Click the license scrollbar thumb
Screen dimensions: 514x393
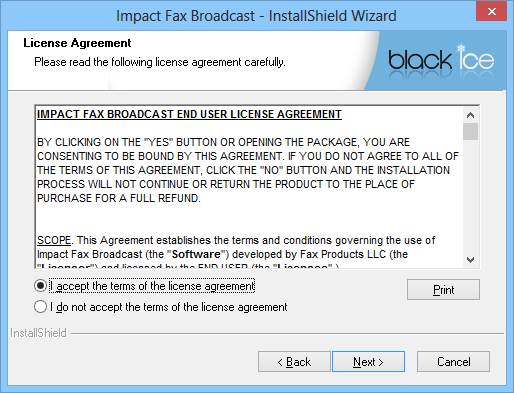(x=470, y=131)
